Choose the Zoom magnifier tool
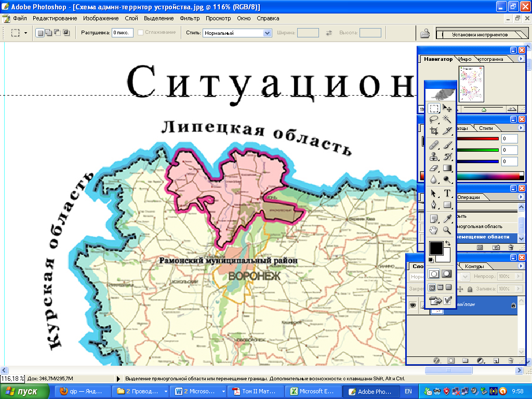 point(447,230)
